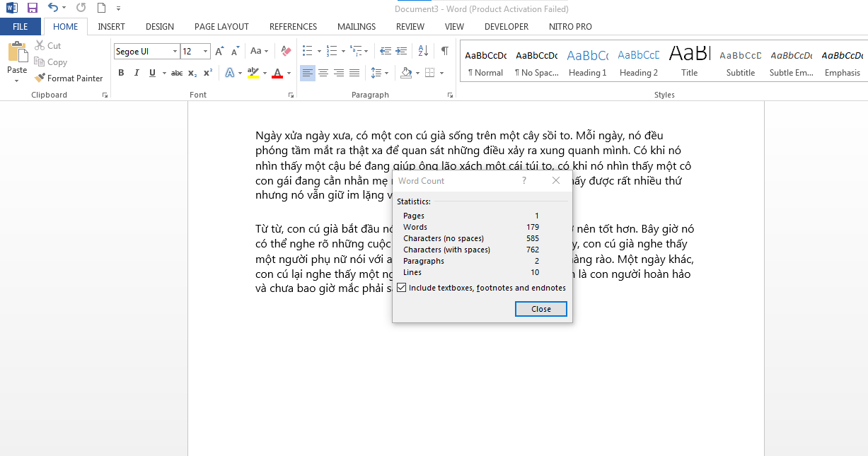Viewport: 868px width, 456px height.
Task: Click the Copy command
Action: (51, 62)
